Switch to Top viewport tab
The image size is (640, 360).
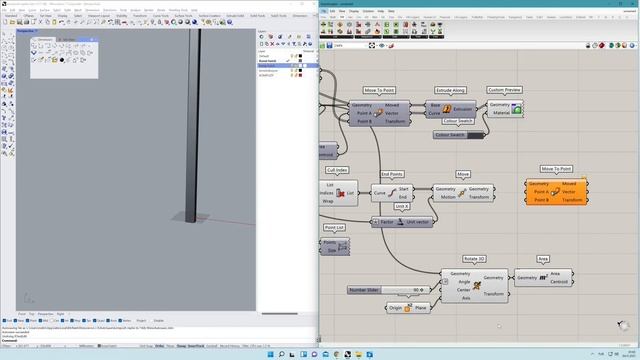pos(31,314)
